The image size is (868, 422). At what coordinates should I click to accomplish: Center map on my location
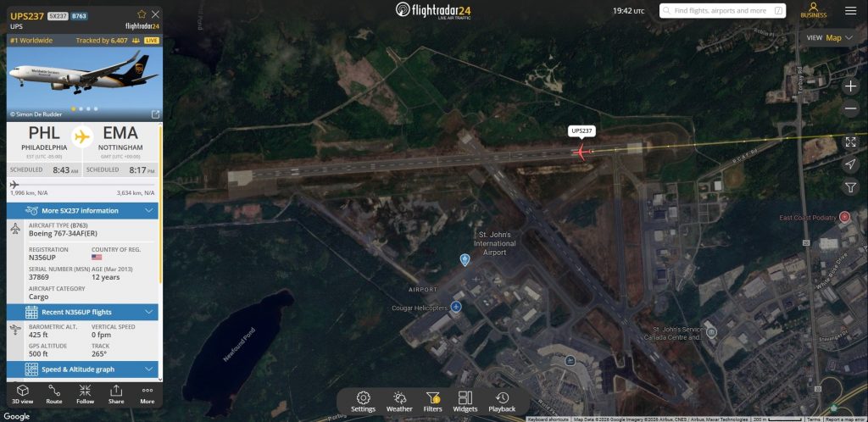coord(851,164)
